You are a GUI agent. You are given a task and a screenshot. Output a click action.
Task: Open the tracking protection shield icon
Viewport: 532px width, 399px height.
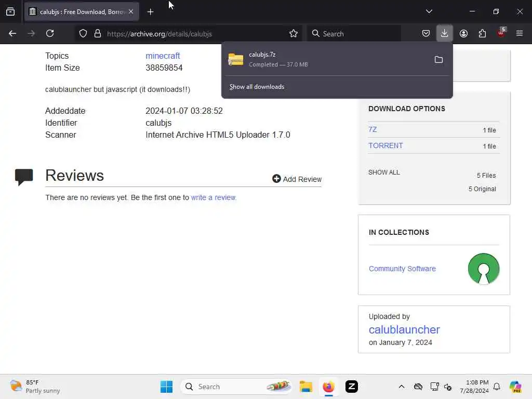pos(83,34)
